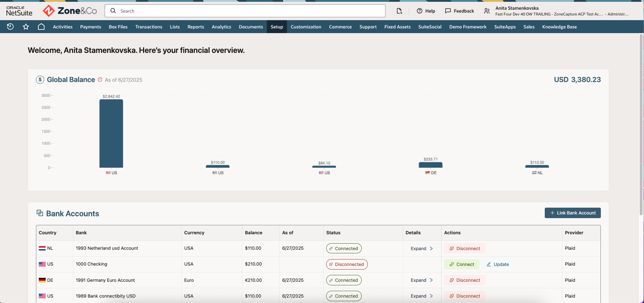The height and width of the screenshot is (303, 644).
Task: Click the Link Bank Account button
Action: point(572,213)
